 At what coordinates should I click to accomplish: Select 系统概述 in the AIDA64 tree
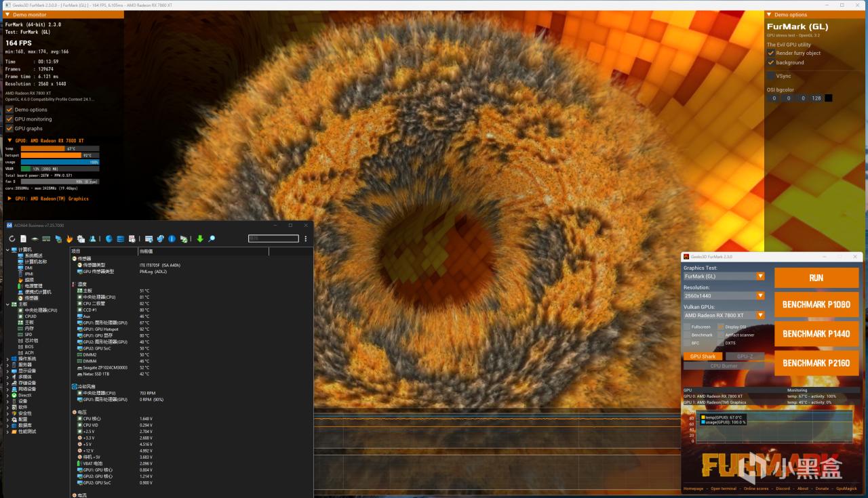33,255
